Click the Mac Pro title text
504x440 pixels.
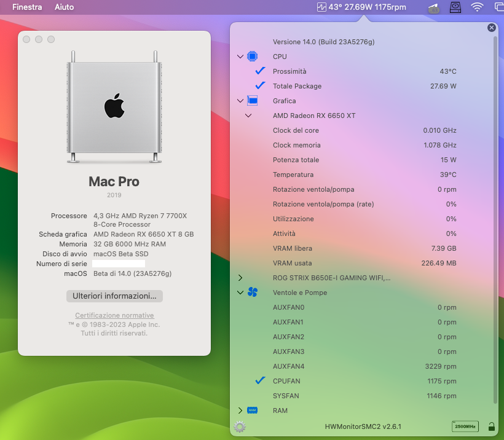click(x=114, y=182)
